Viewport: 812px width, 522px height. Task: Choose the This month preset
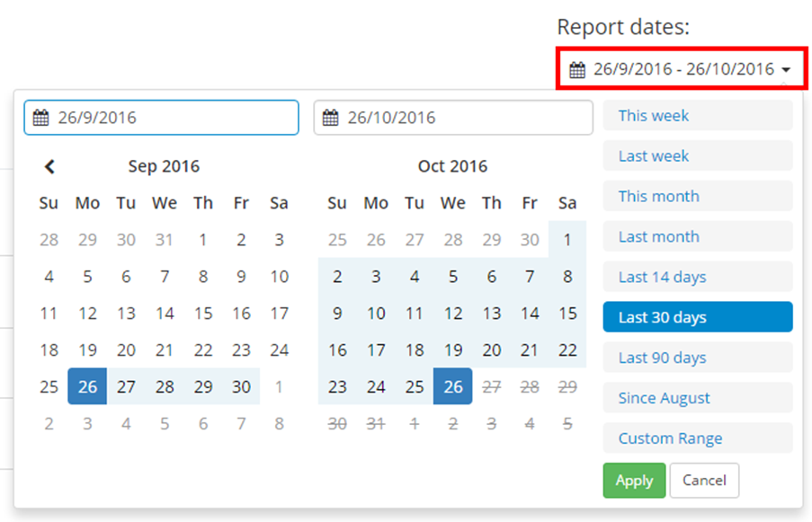click(x=697, y=196)
